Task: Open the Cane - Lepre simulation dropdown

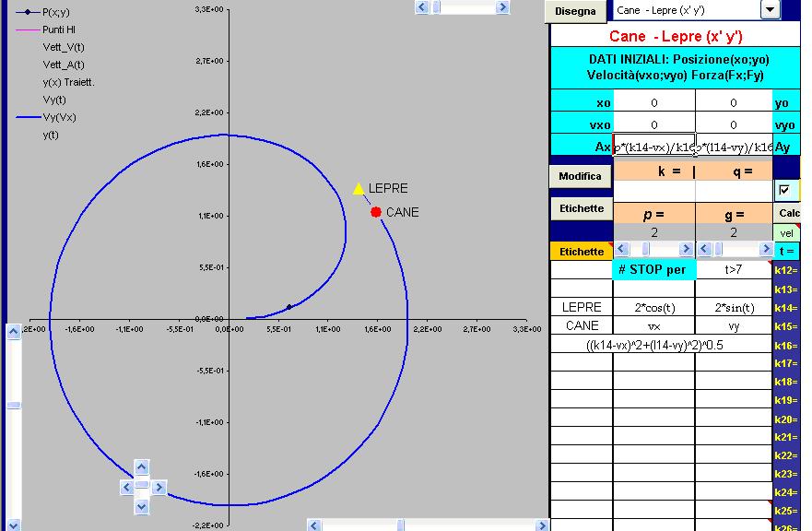Action: [x=770, y=10]
